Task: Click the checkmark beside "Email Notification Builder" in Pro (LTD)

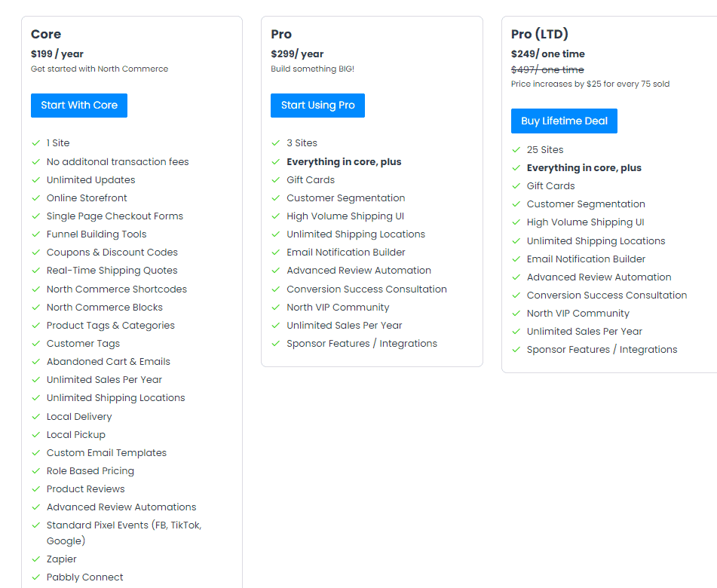Action: pyautogui.click(x=516, y=259)
